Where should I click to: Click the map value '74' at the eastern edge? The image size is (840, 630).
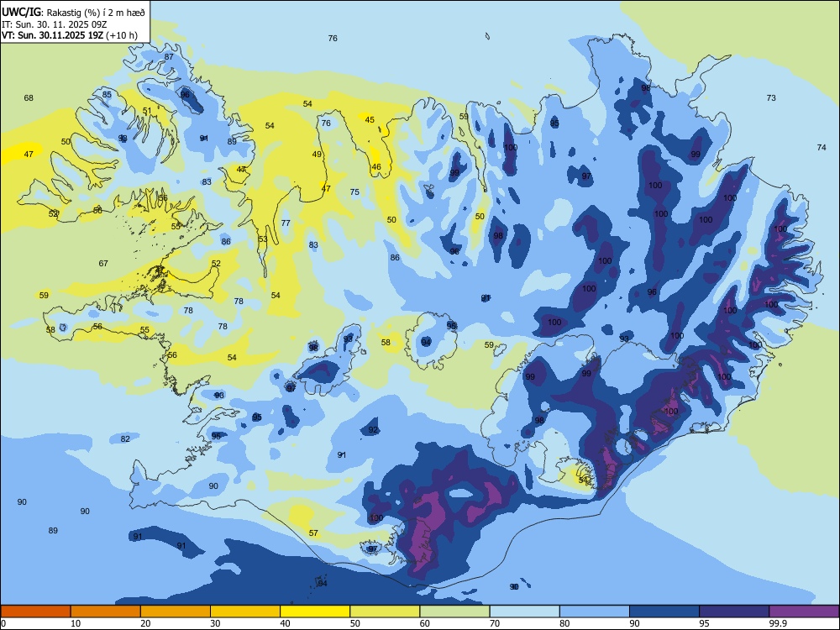click(x=822, y=147)
